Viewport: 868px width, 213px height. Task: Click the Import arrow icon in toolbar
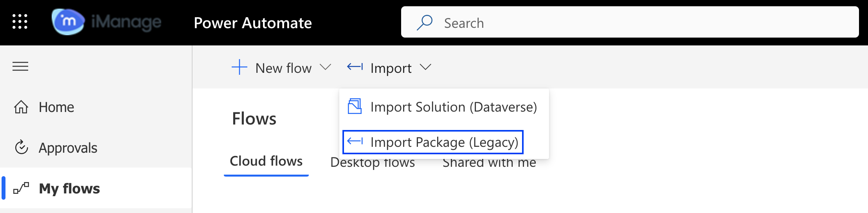(355, 67)
